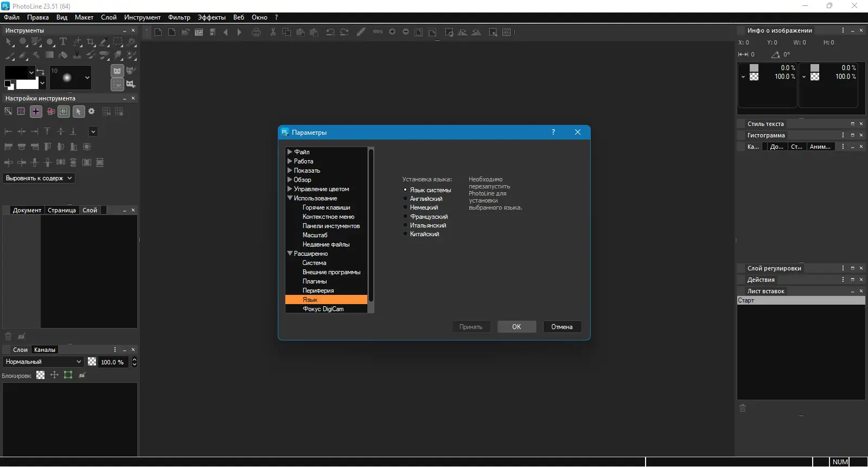868x467 pixels.
Task: Expand the Управление цветом tree node
Action: pyautogui.click(x=290, y=189)
